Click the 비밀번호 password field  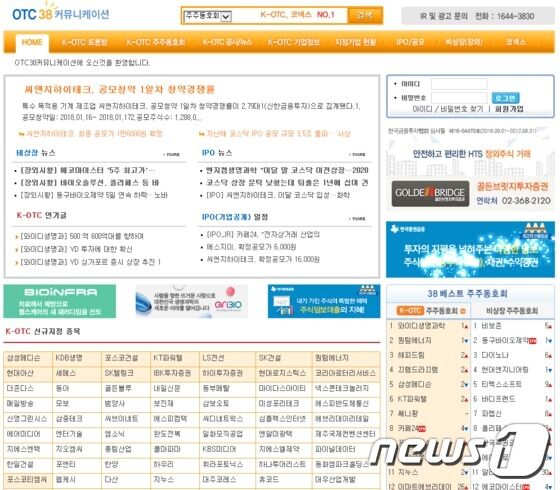459,98
